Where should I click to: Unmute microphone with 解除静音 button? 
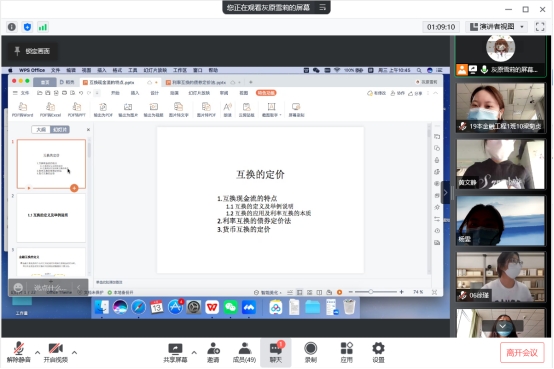19,352
